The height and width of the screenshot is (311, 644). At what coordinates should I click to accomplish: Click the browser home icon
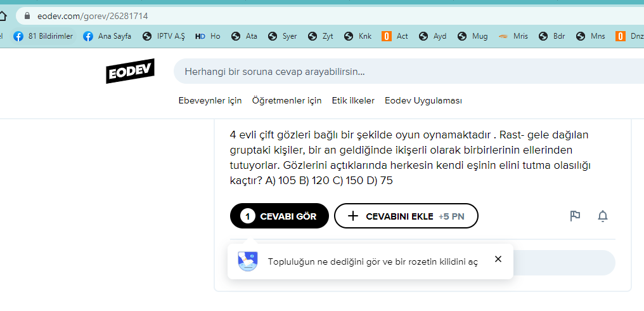[4, 16]
